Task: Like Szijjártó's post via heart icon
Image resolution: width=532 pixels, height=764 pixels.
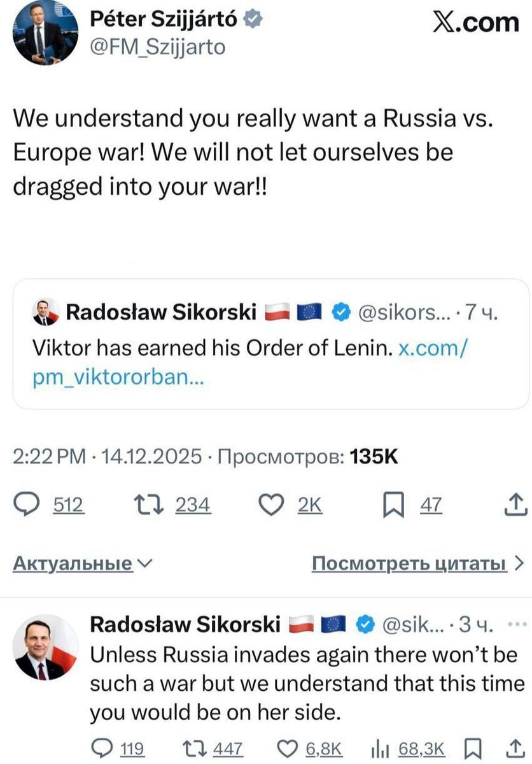Action: (x=272, y=504)
